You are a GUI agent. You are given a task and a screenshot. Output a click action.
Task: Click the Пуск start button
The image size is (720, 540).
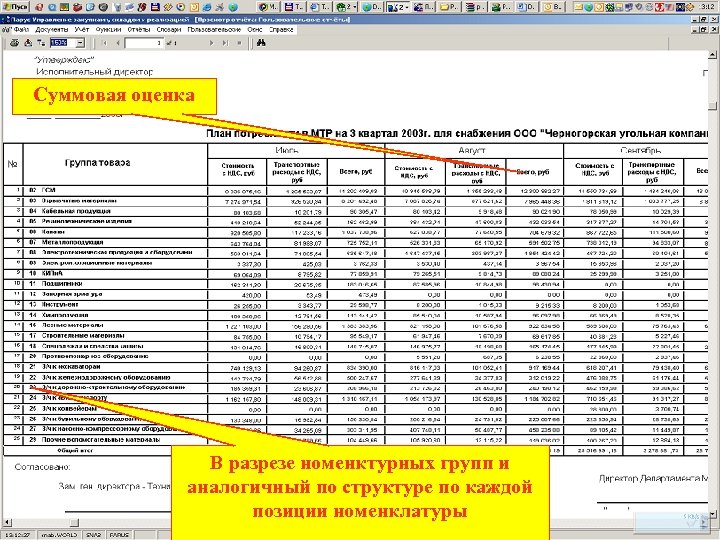15,7
